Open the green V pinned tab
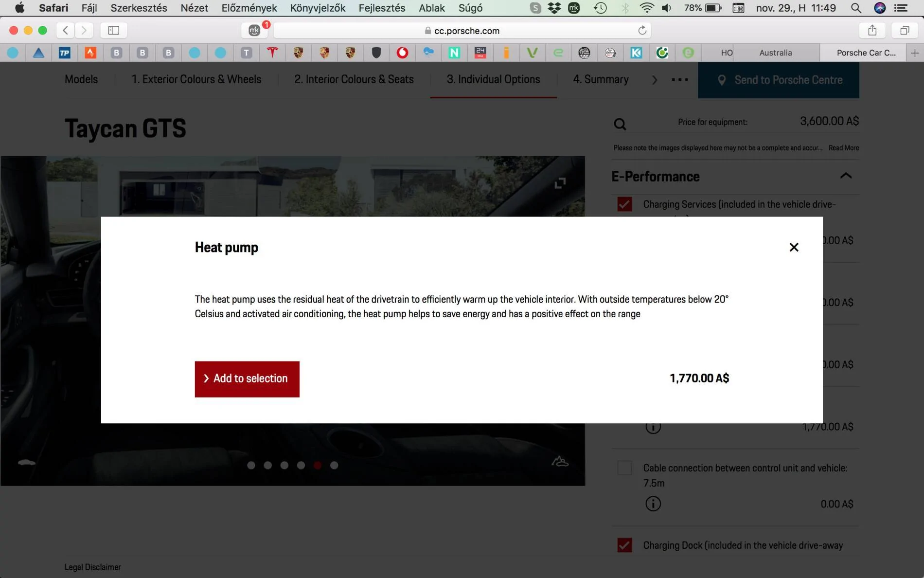Screen dimensions: 924x578 (532, 53)
